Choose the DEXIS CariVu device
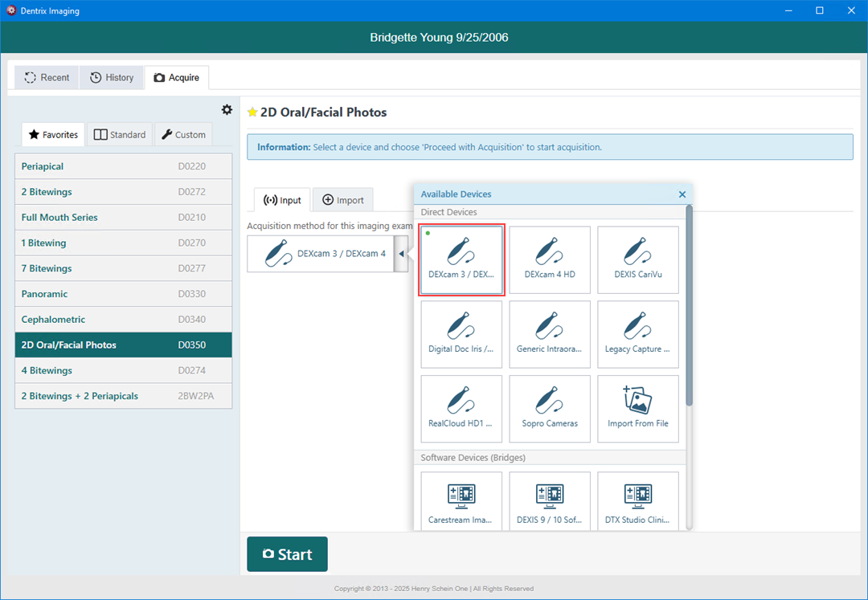This screenshot has height=600, width=868. [638, 259]
